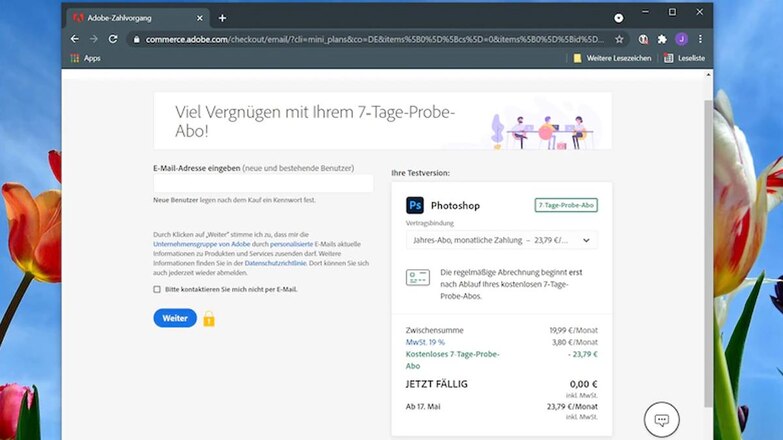
Task: Go back using browser back arrow
Action: [x=75, y=39]
